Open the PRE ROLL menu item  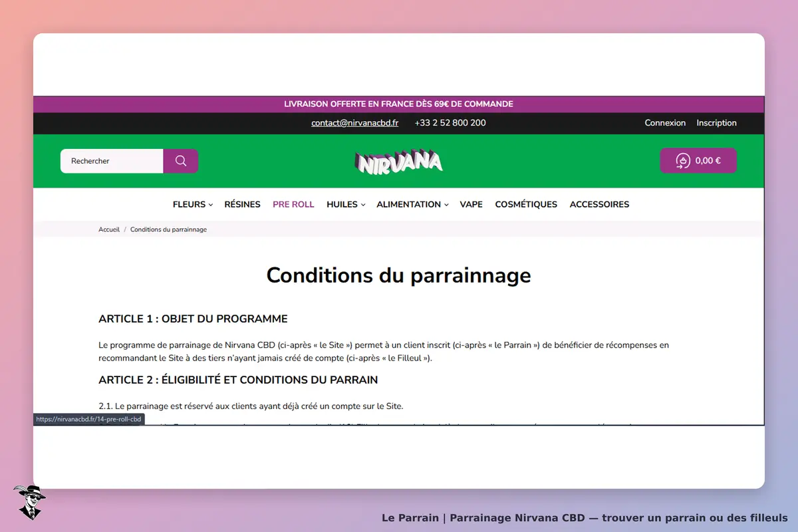pos(293,204)
